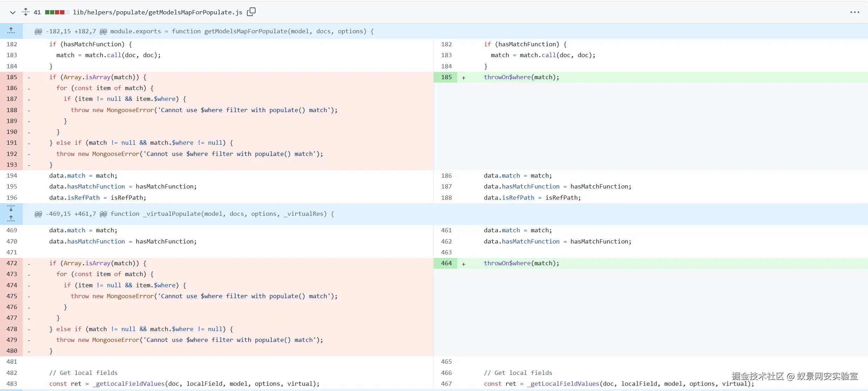Screen dimensions: 868x391
Task: Select deleted line number 185 on left
Action: pos(12,77)
